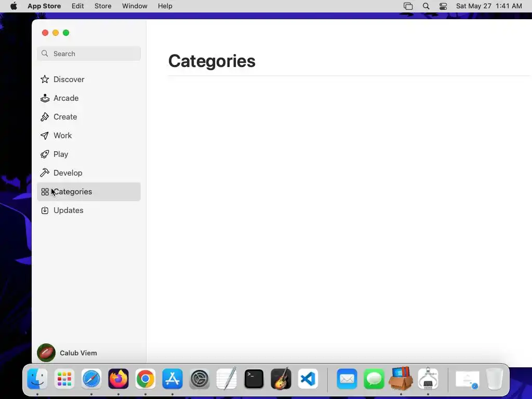Open the Develop hammer icon
Image resolution: width=532 pixels, height=399 pixels.
tap(45, 172)
